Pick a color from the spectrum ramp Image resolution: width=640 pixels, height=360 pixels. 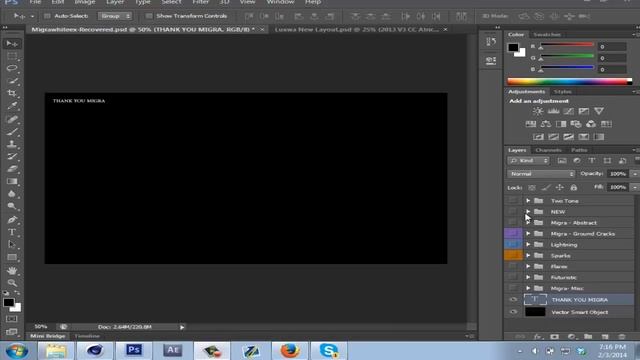(x=569, y=82)
